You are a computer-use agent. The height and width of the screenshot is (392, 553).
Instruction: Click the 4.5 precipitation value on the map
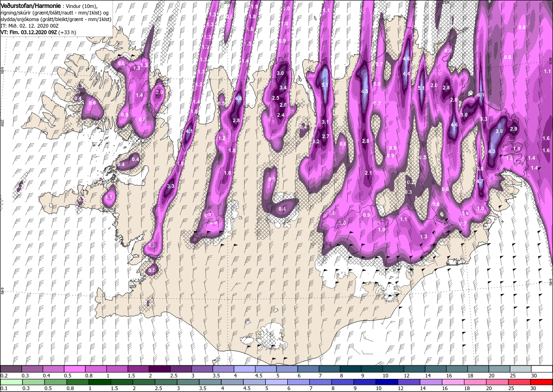click(365, 91)
